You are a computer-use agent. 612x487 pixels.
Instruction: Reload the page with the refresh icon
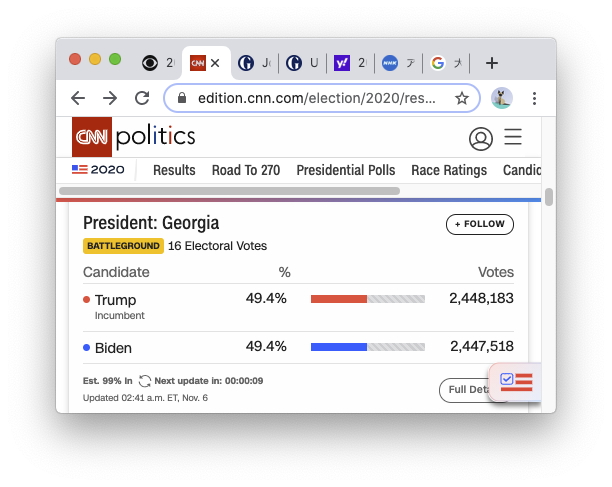click(142, 98)
